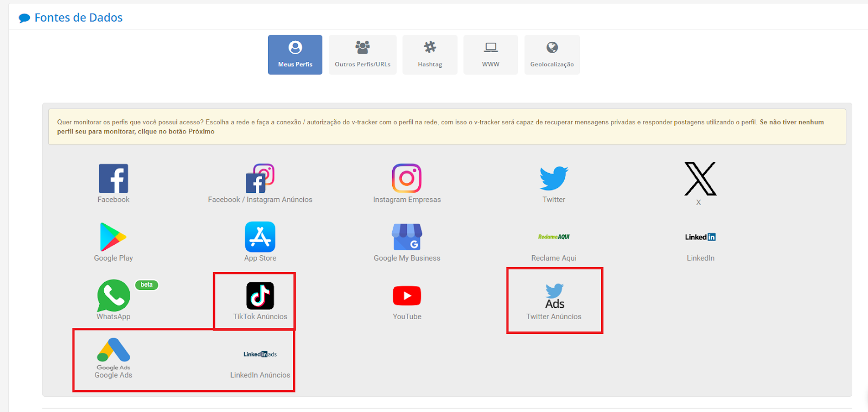Click the Fontes de Dados speech bubble icon
This screenshot has width=868, height=412.
(x=24, y=18)
